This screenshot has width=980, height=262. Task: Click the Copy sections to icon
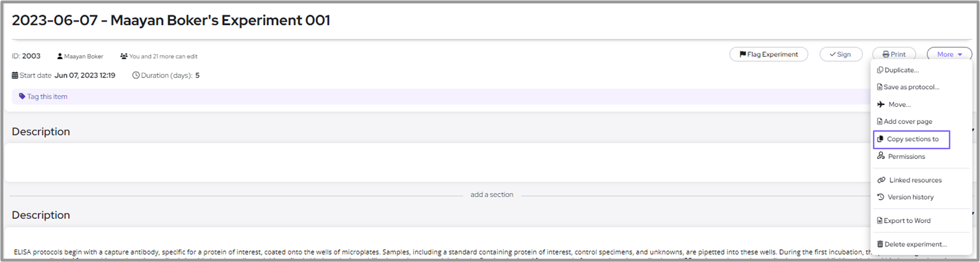pyautogui.click(x=880, y=139)
